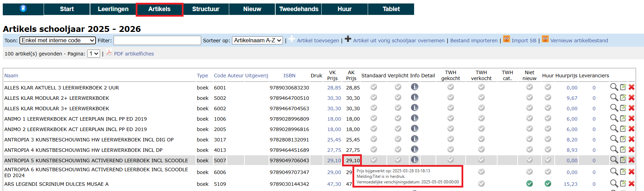Click 'Vernieuw artikelbestand' link
The height and width of the screenshot is (191, 644).
point(579,41)
